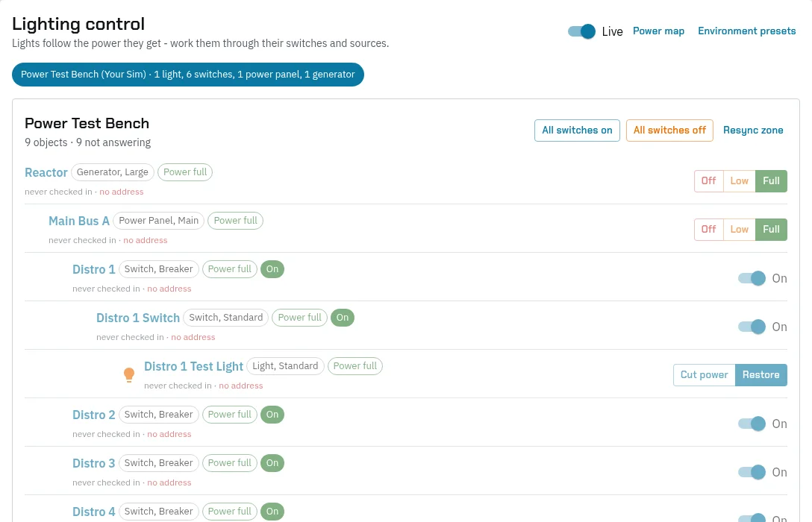Viewport: 812px width, 522px height.
Task: Open the Distro 3 breaker link
Action: click(x=94, y=463)
